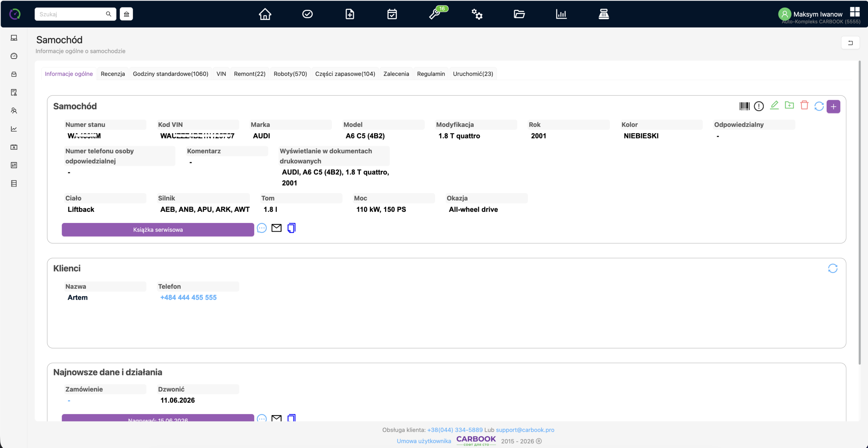Viewport: 868px width, 448px height.
Task: Click the Książka serwisowa button
Action: coord(158,230)
